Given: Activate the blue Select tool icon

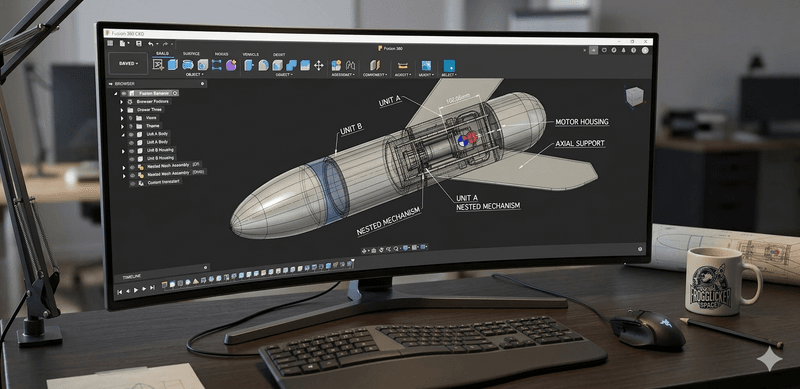Looking at the screenshot, I should [449, 66].
